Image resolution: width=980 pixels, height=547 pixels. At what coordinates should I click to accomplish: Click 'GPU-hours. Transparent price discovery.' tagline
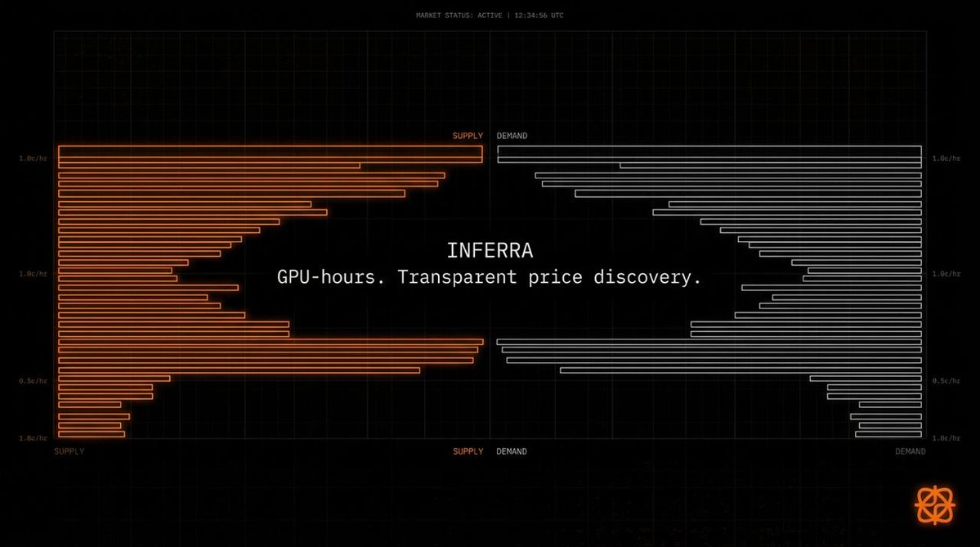click(490, 276)
